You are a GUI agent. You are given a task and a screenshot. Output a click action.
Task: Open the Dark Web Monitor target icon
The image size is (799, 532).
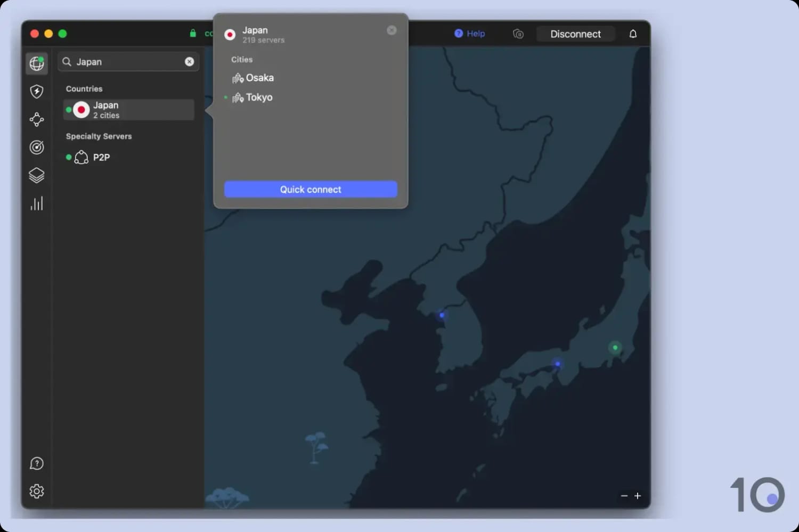37,148
